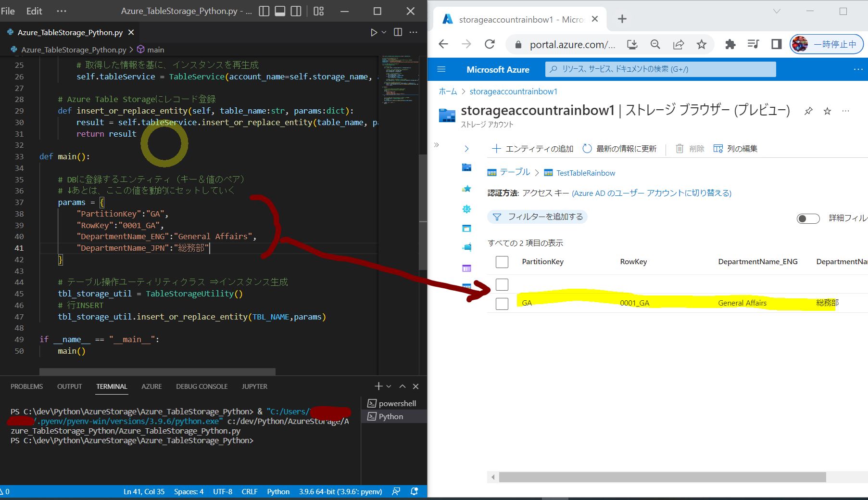The width and height of the screenshot is (868, 500).
Task: Open the Azure portal hamburger menu
Action: tap(441, 69)
